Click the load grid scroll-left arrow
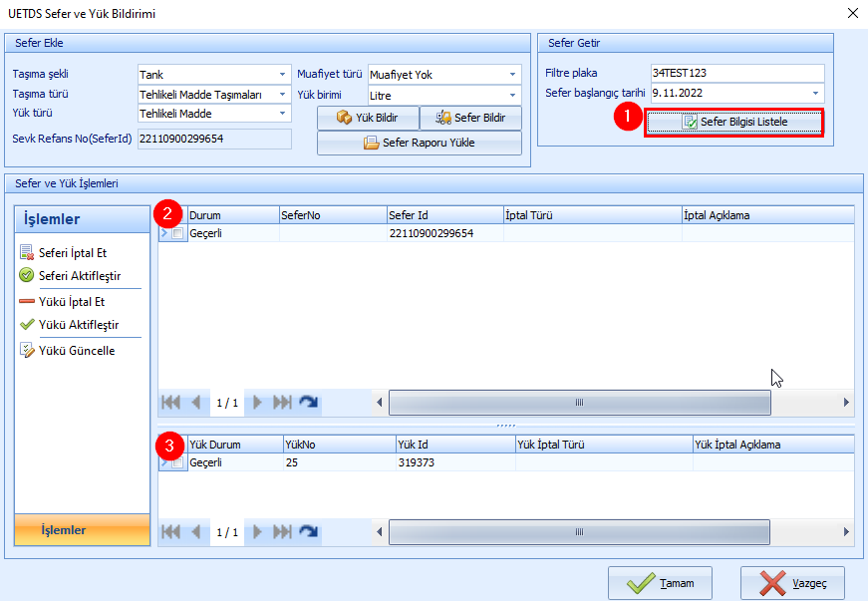 coord(380,532)
